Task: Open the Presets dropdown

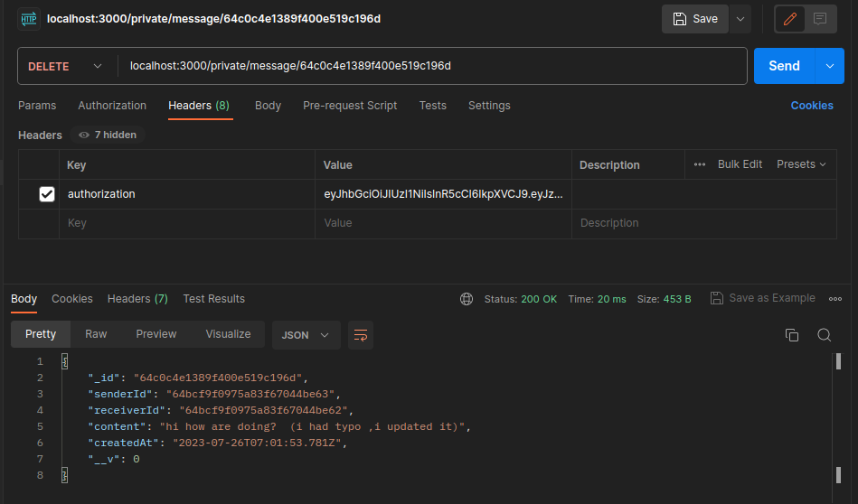Action: tap(801, 164)
